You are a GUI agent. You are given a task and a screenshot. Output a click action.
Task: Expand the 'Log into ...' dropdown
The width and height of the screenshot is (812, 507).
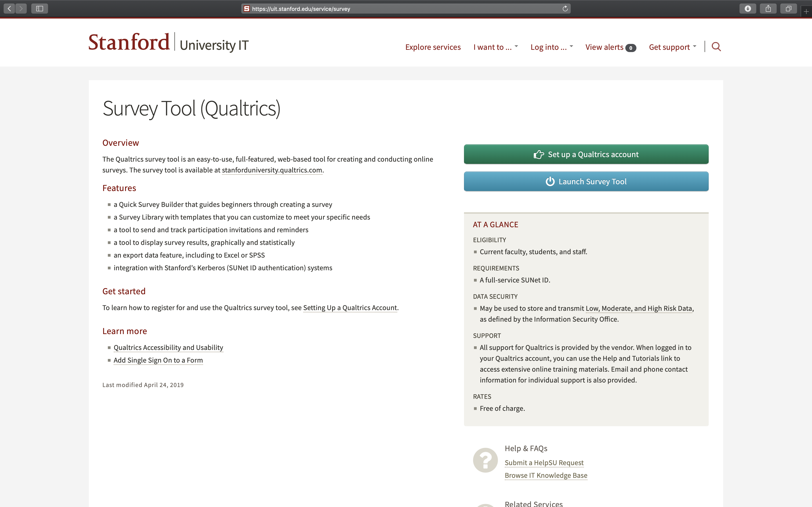click(552, 47)
